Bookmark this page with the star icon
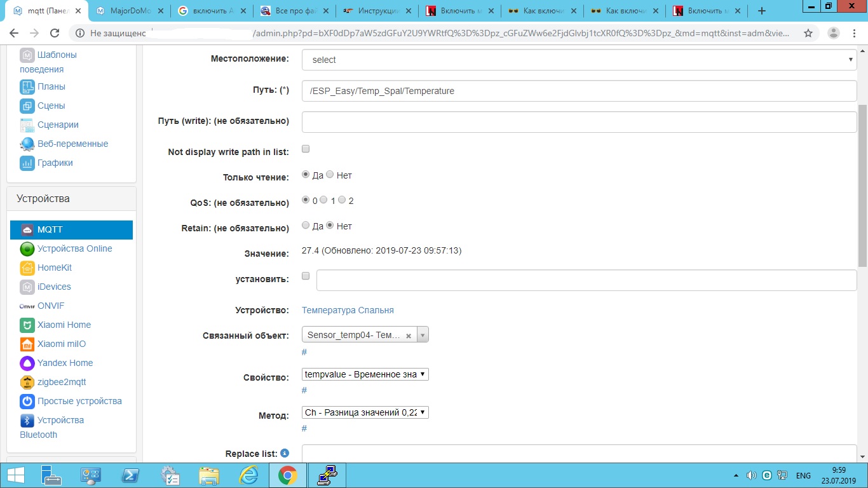868x488 pixels. pyautogui.click(x=808, y=33)
